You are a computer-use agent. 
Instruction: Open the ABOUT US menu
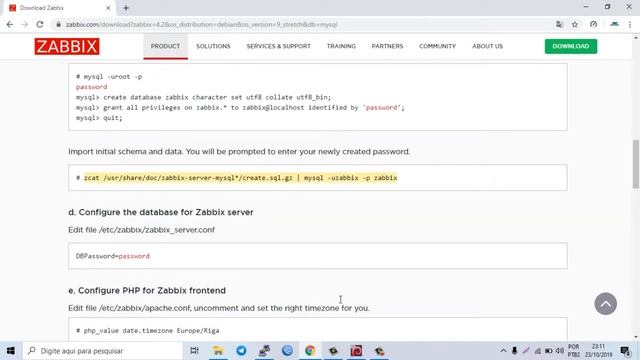(487, 46)
